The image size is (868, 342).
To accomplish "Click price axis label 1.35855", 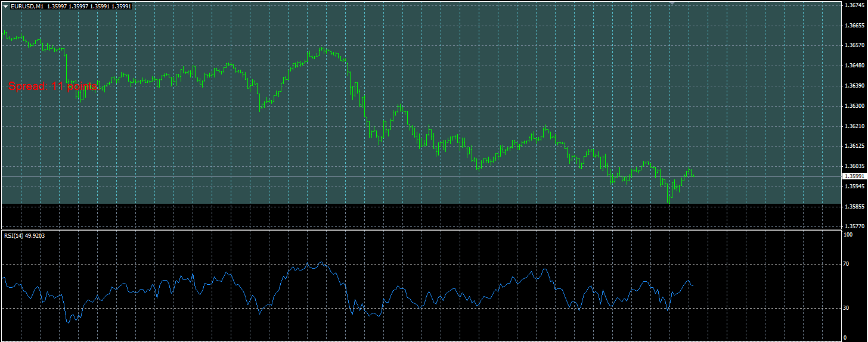I will click(x=854, y=207).
